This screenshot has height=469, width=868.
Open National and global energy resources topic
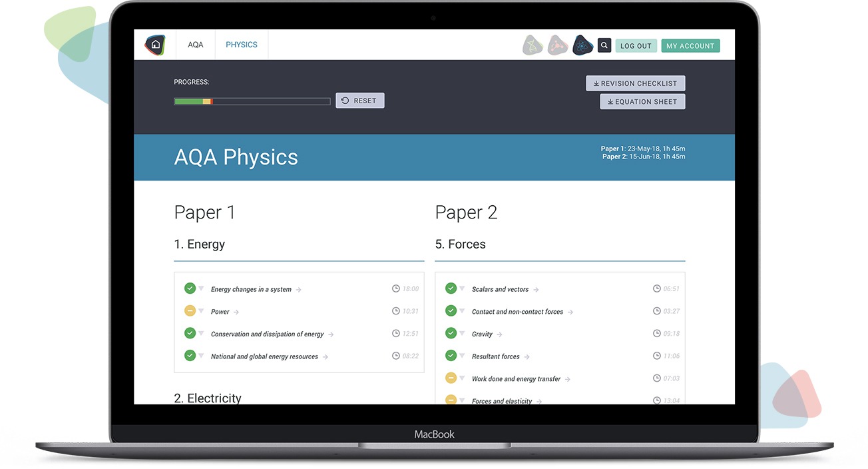[x=264, y=356]
